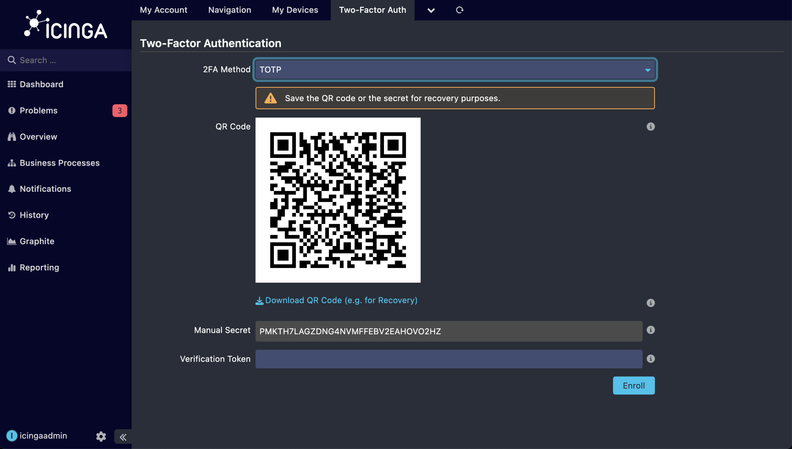
Task: Click the Notifications bell icon
Action: pos(12,189)
